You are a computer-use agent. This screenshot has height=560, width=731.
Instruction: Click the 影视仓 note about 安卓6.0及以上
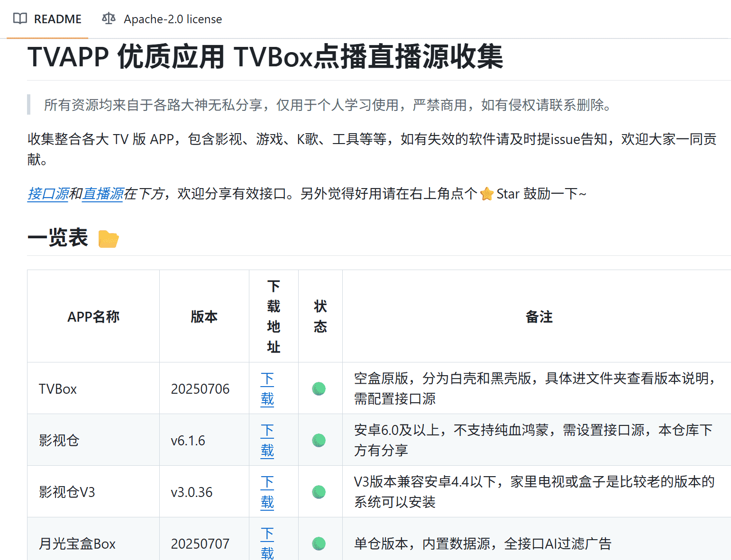(533, 440)
